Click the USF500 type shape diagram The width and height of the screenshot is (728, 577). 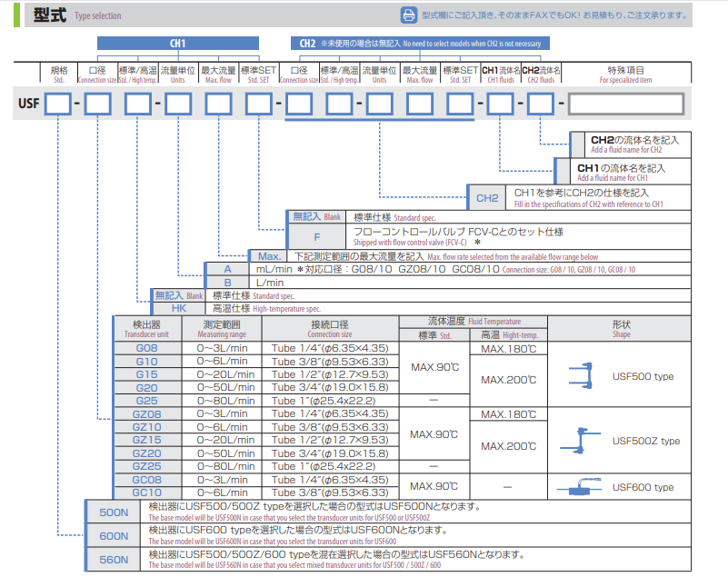click(x=581, y=374)
